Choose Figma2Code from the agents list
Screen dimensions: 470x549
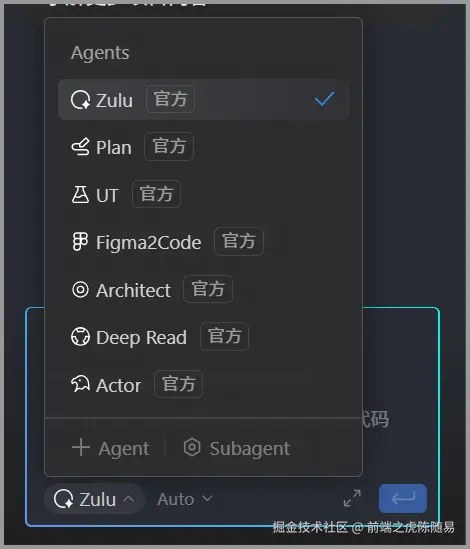point(203,242)
